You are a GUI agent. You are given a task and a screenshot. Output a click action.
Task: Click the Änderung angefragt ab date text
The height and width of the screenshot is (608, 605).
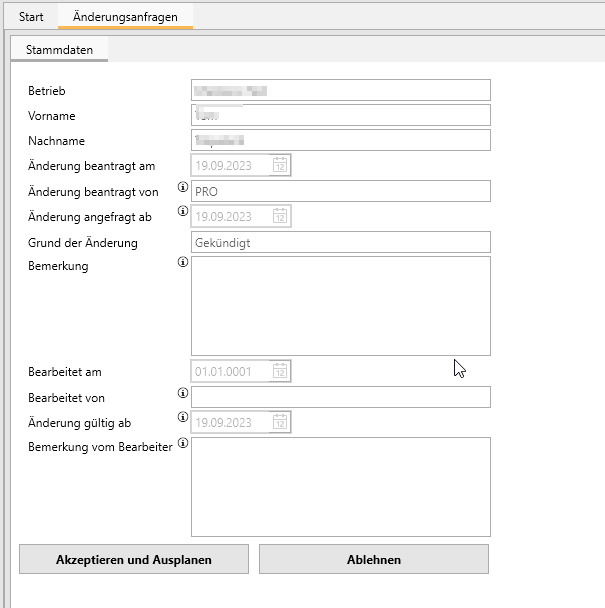pyautogui.click(x=223, y=216)
